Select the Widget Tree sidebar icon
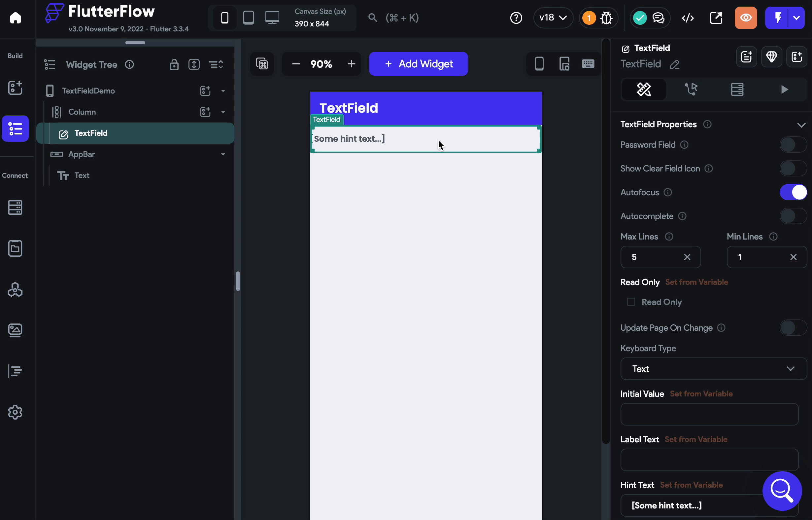Image resolution: width=812 pixels, height=520 pixels. [15, 129]
